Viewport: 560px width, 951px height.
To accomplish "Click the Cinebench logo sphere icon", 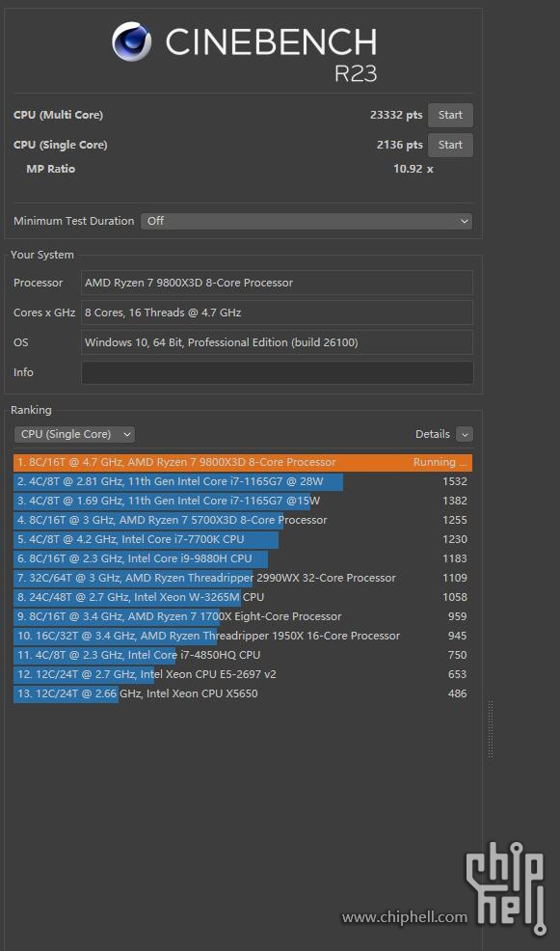I will 131,41.
